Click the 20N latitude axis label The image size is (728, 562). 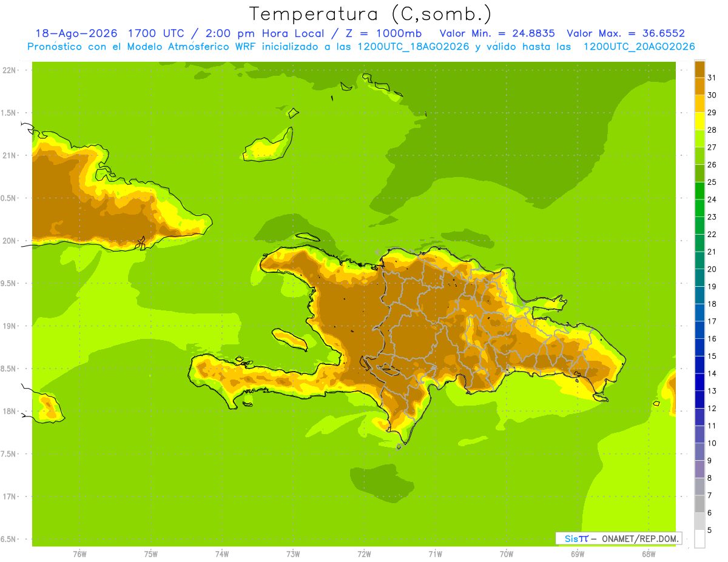coord(10,241)
